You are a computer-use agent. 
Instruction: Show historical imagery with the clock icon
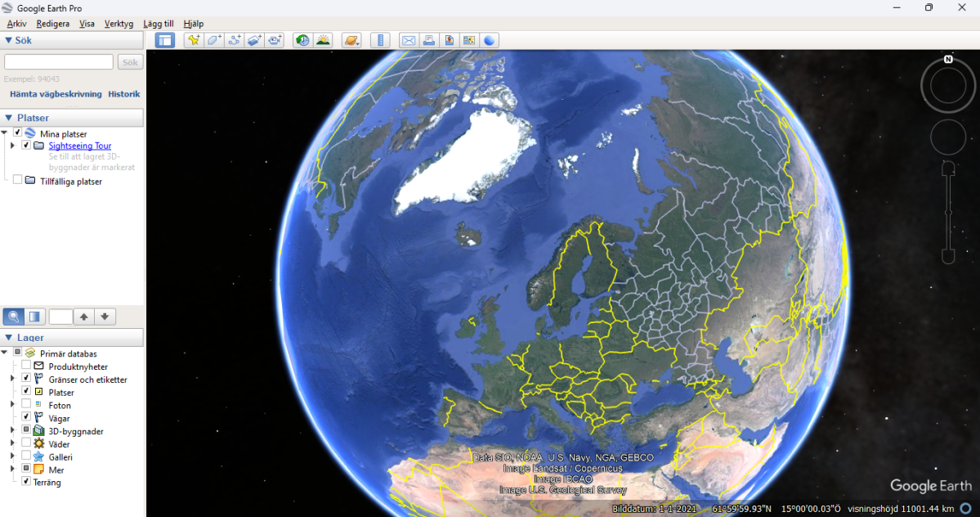302,39
